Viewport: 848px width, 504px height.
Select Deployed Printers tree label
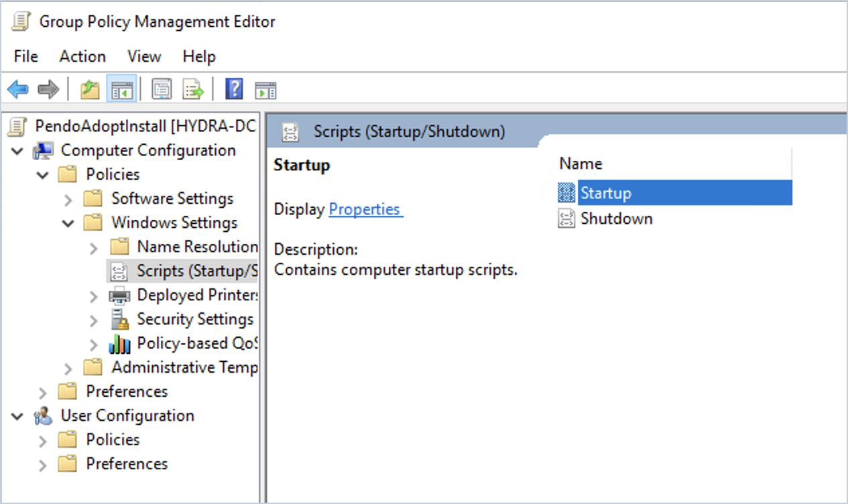[197, 295]
